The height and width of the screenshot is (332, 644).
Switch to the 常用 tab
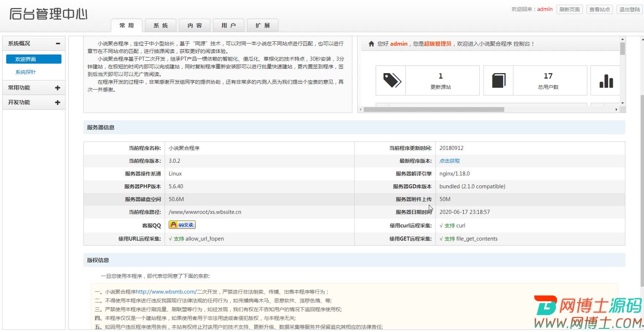(127, 26)
